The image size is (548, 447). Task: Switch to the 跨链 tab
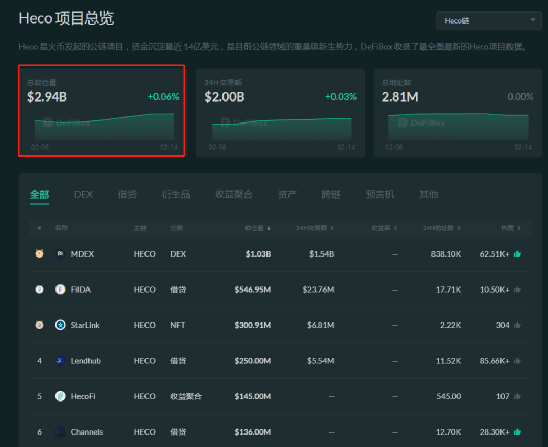331,194
